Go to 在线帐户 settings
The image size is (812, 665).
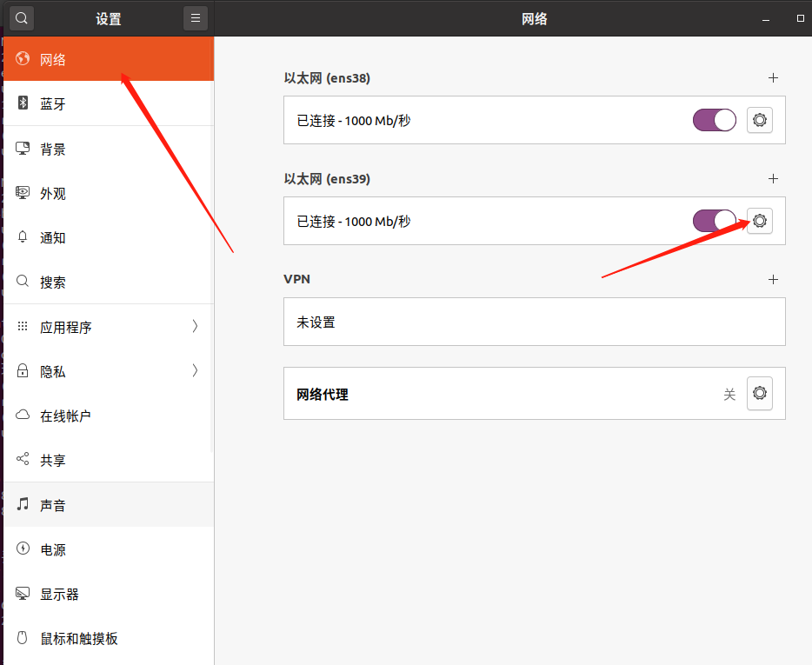pos(109,416)
